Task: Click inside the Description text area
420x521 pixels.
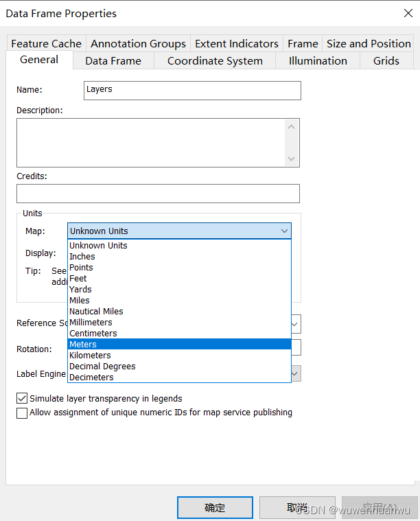Action: (x=158, y=143)
